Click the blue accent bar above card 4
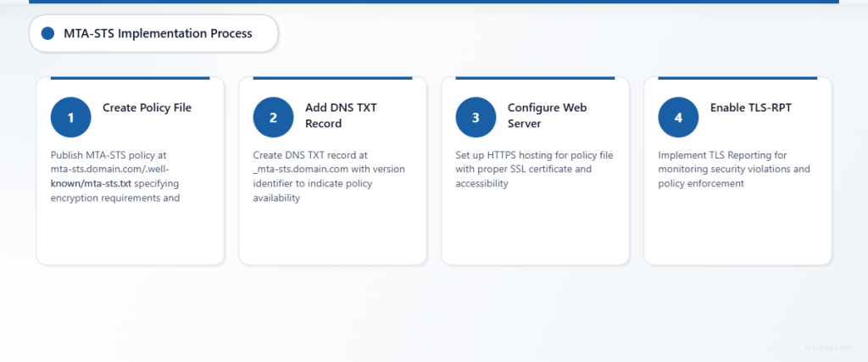868x362 pixels. (x=737, y=78)
